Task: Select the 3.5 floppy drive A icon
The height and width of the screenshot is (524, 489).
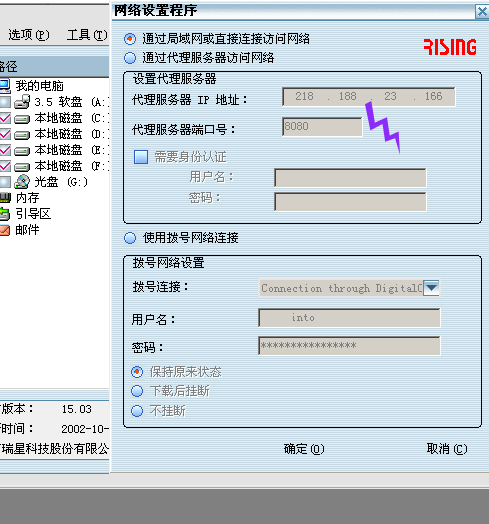Action: pyautogui.click(x=22, y=102)
